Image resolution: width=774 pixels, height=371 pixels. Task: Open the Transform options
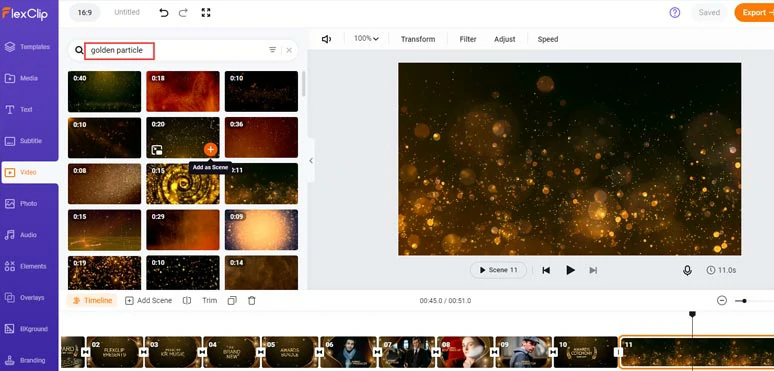pyautogui.click(x=418, y=39)
